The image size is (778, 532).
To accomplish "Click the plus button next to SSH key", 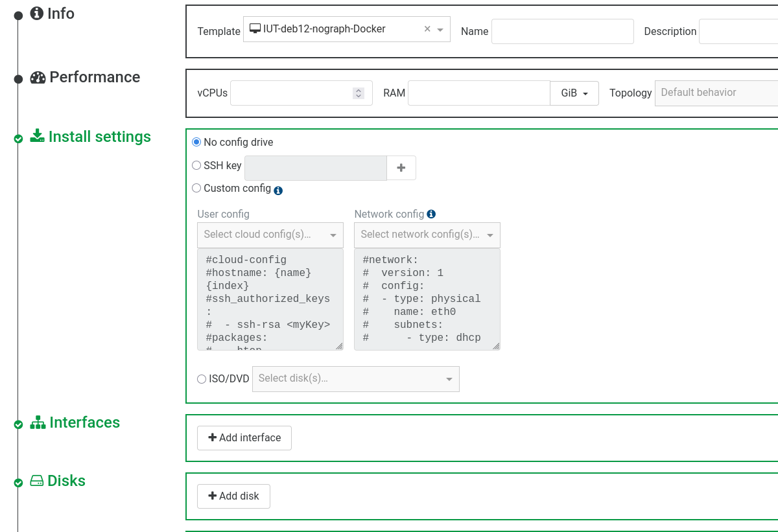I will pyautogui.click(x=401, y=168).
